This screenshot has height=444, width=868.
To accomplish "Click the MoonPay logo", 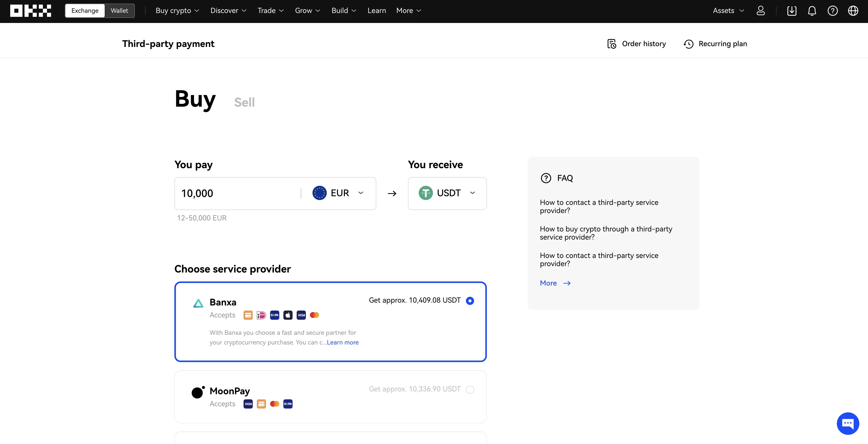I will pyautogui.click(x=198, y=392).
